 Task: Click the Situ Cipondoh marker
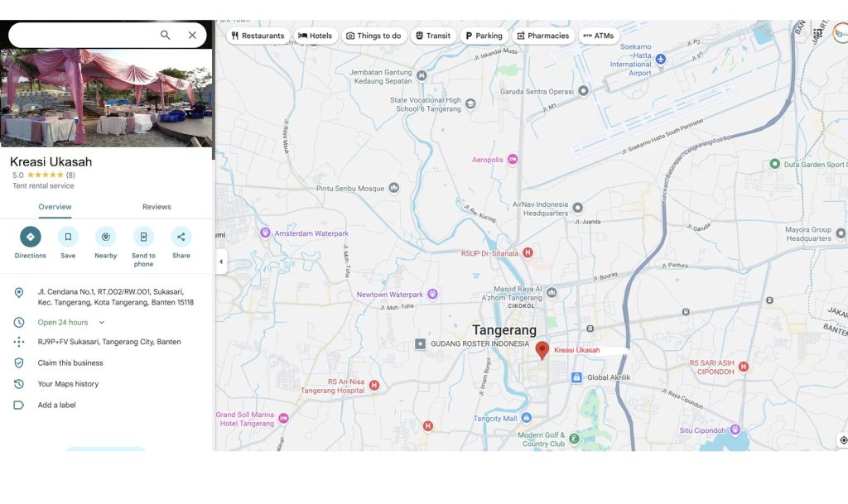735,430
